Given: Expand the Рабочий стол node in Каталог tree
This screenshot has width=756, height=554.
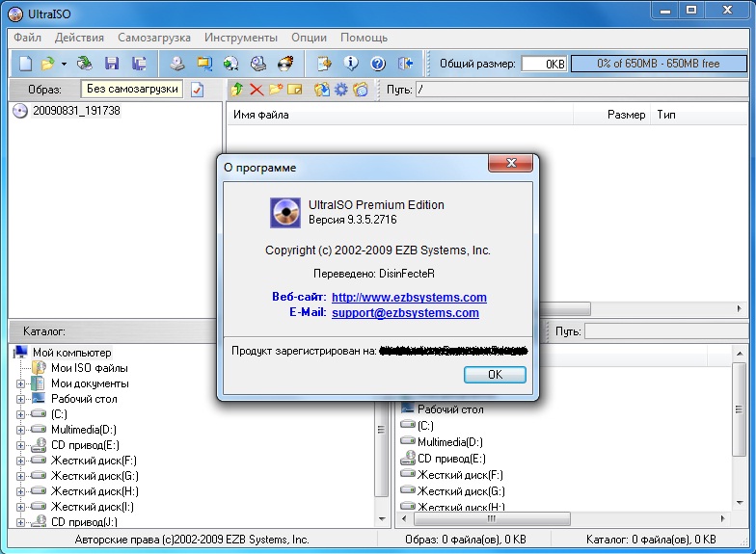Looking at the screenshot, I should tap(21, 399).
